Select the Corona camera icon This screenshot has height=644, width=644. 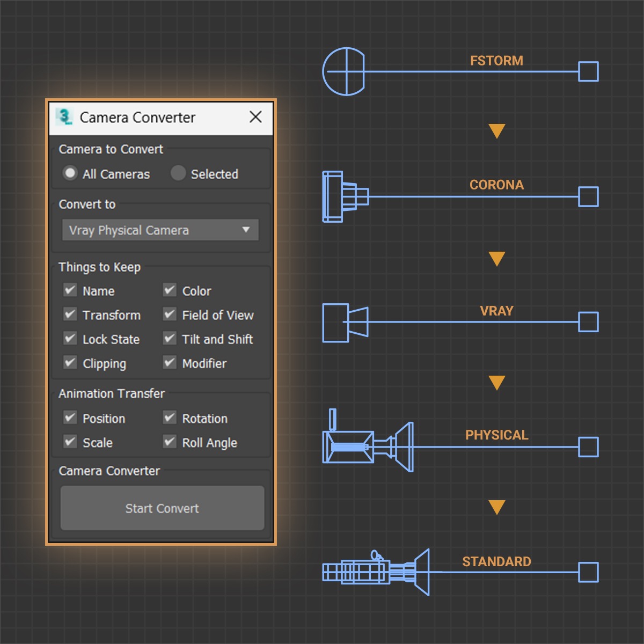tap(345, 196)
